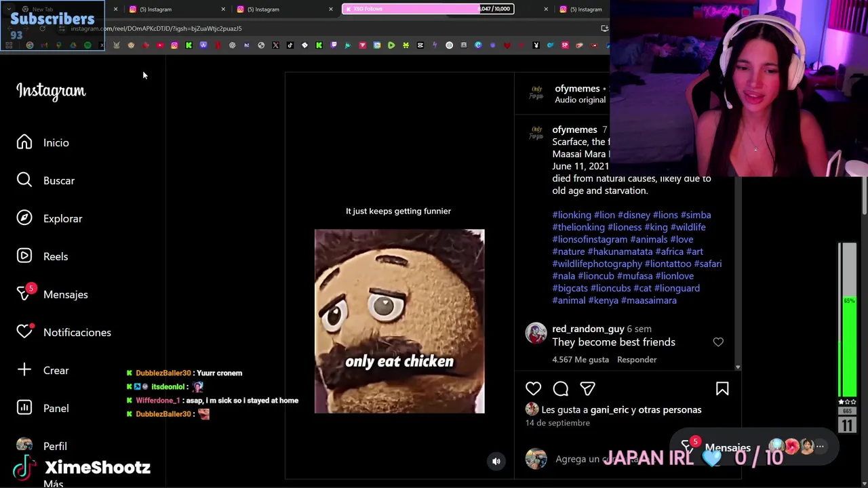
Task: Open Notificaciones heart icon
Action: point(25,331)
